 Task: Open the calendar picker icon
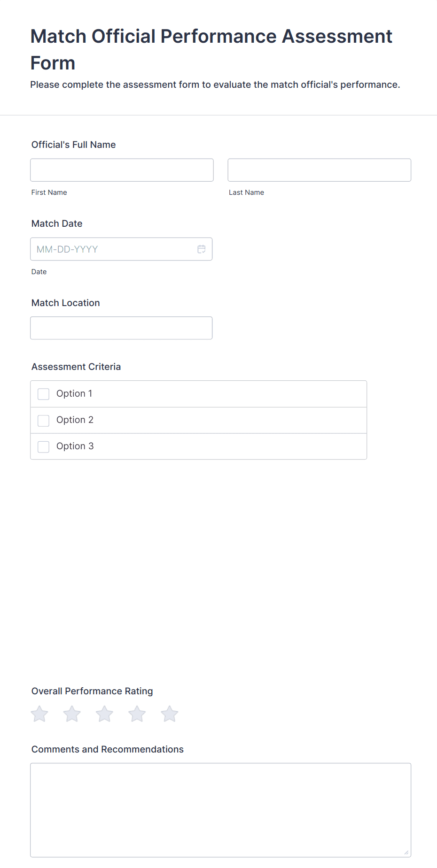point(202,249)
